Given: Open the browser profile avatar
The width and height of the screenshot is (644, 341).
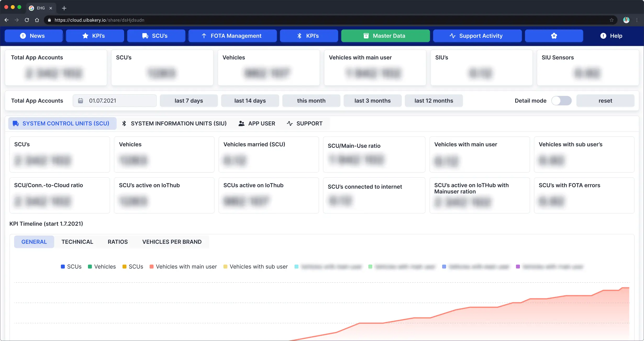Looking at the screenshot, I should (626, 20).
